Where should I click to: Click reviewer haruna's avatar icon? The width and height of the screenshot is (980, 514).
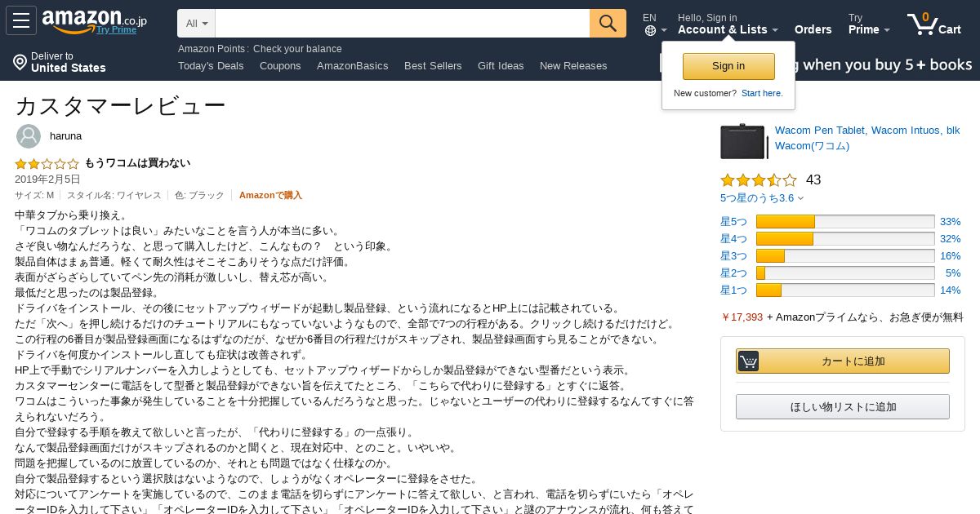[x=29, y=136]
